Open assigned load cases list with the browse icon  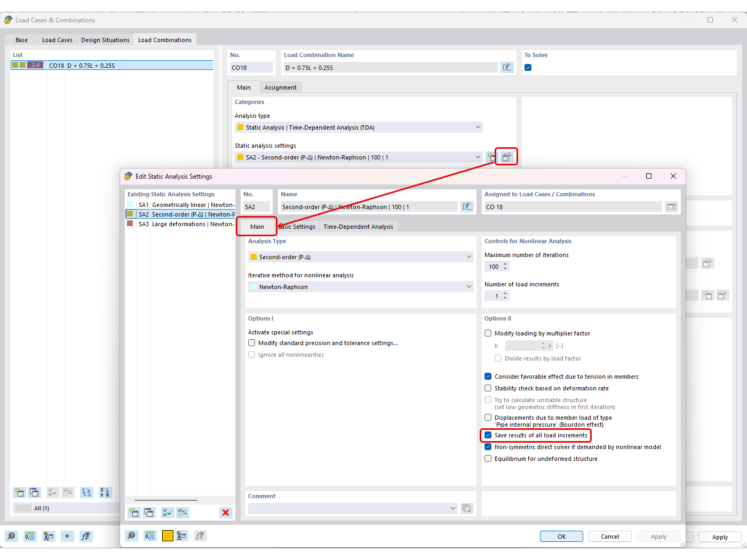pyautogui.click(x=671, y=206)
